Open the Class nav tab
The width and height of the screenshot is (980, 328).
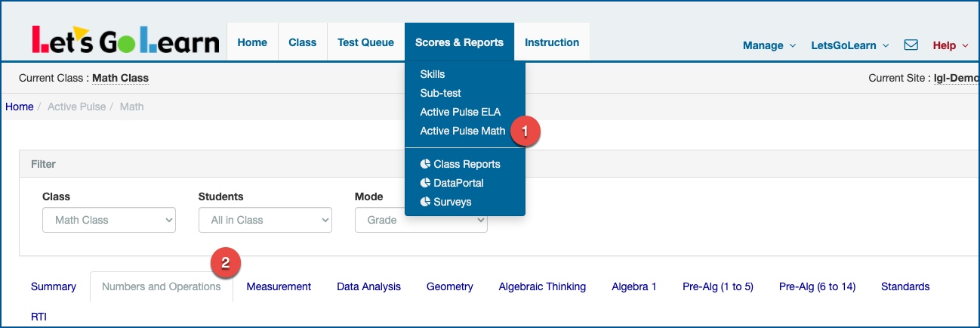tap(303, 42)
